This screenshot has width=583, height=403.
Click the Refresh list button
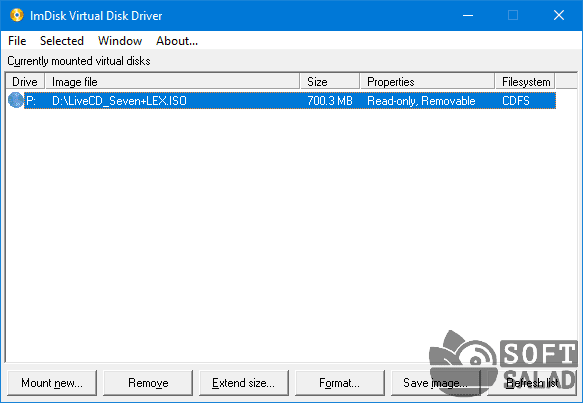[x=532, y=383]
